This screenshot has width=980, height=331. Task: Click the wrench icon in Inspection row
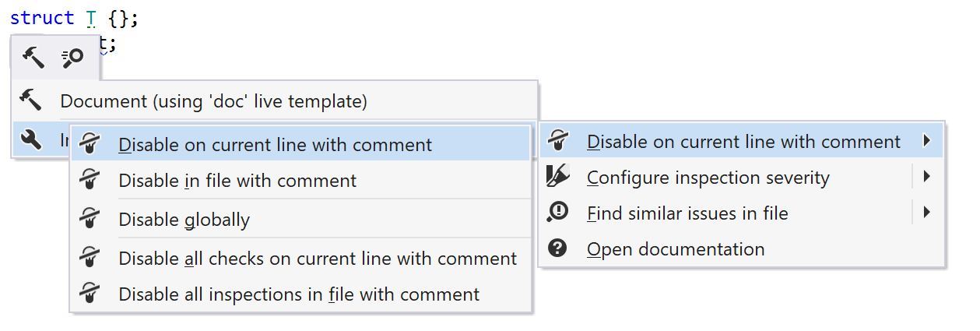pyautogui.click(x=30, y=139)
